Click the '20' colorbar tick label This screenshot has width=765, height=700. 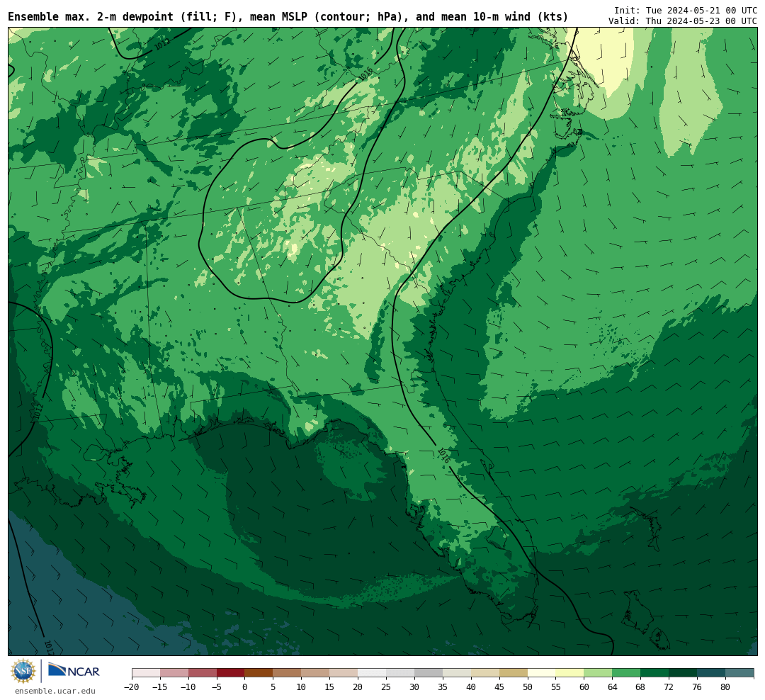pyautogui.click(x=358, y=687)
